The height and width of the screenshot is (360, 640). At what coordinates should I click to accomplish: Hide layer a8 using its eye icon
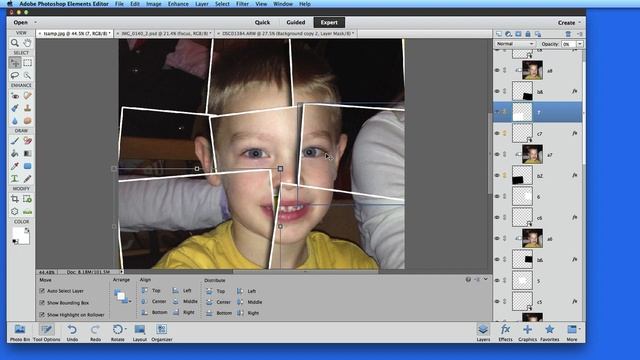497,70
